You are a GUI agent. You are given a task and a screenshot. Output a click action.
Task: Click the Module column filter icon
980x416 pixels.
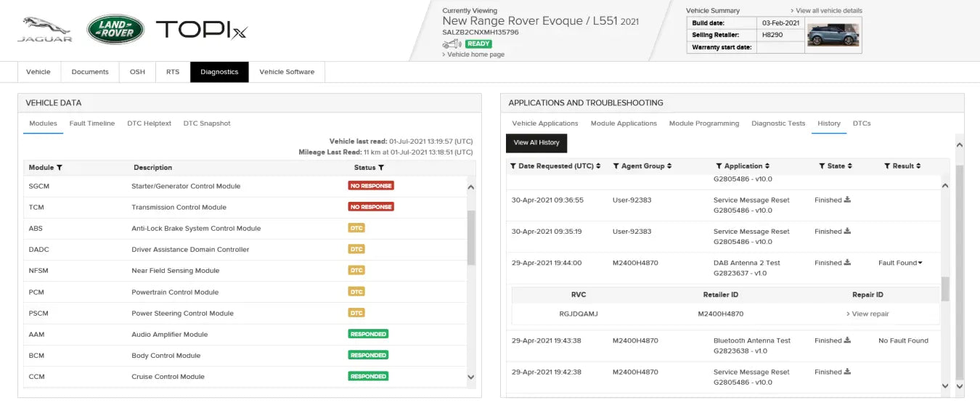(60, 168)
